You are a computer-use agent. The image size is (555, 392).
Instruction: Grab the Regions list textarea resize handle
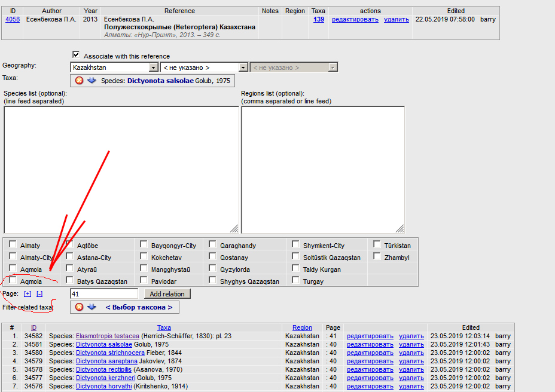pos(400,228)
